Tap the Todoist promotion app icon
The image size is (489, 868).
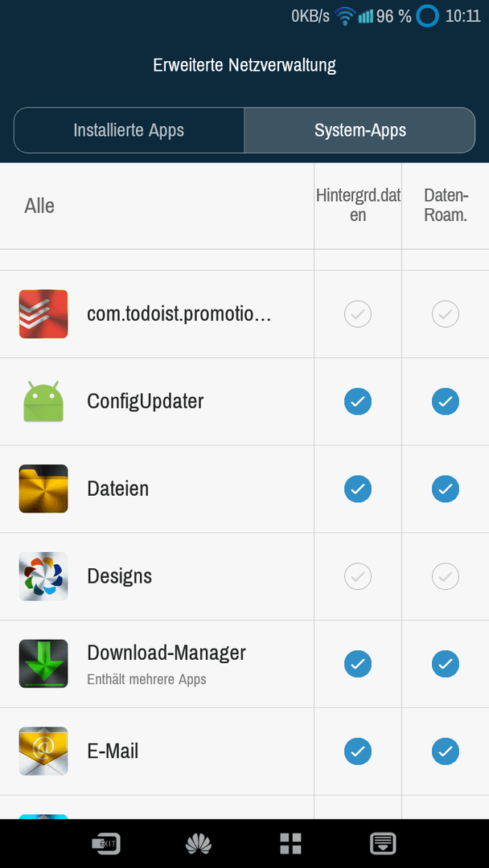tap(43, 314)
